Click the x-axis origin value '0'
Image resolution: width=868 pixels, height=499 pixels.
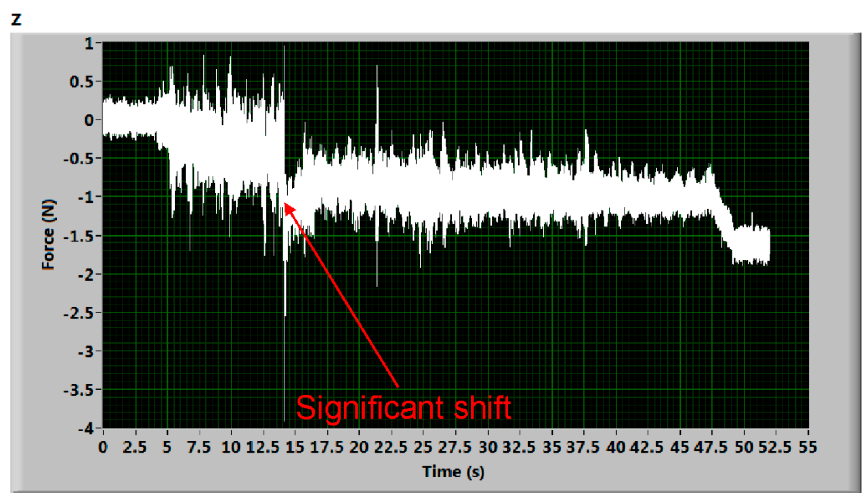[103, 447]
